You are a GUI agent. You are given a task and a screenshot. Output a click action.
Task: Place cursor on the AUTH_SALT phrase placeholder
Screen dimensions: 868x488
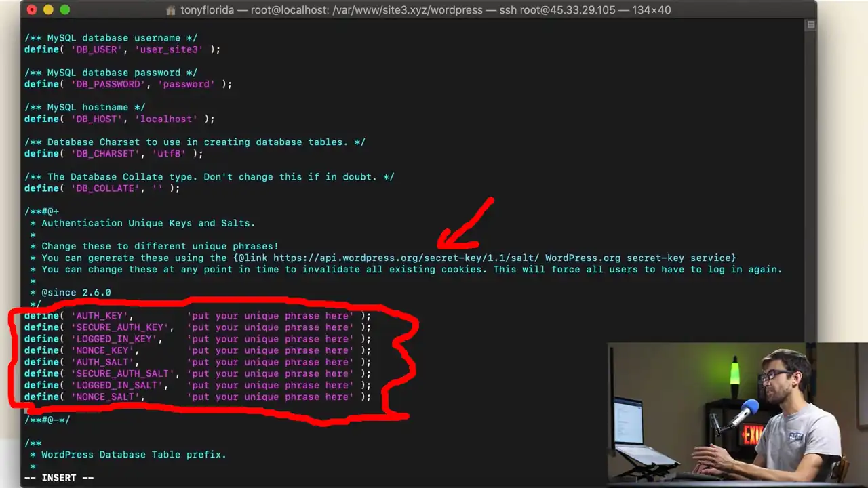(x=271, y=362)
